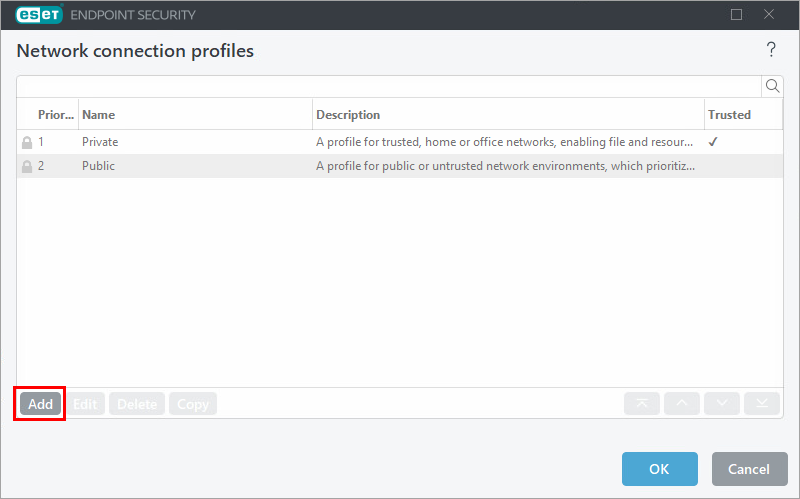The height and width of the screenshot is (499, 800).
Task: Sort by the Name column header
Action: [98, 115]
